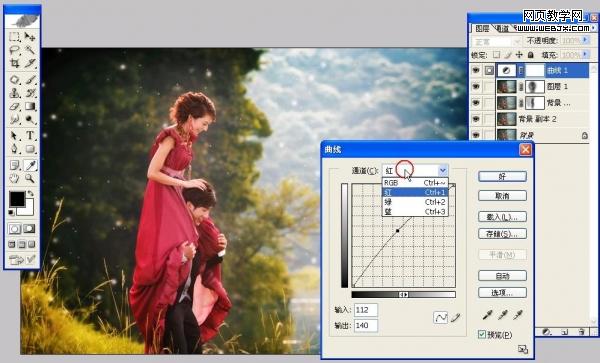The width and height of the screenshot is (600, 363).
Task: Switch to Standard editing mode
Action: (15, 229)
